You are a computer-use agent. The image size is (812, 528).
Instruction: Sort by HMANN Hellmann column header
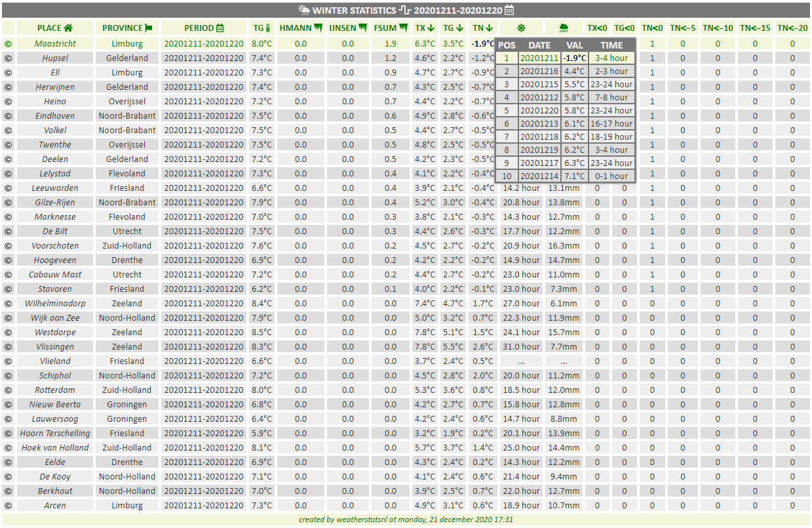[301, 28]
